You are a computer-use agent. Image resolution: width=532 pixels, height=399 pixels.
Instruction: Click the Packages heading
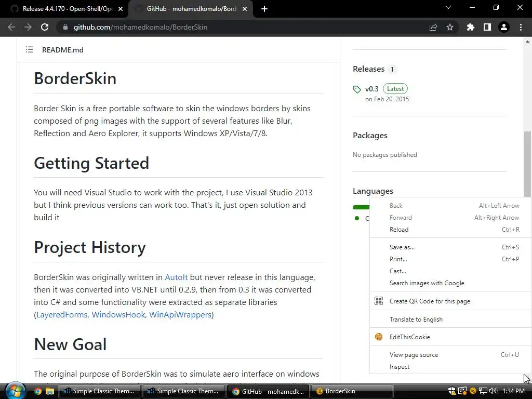click(370, 136)
